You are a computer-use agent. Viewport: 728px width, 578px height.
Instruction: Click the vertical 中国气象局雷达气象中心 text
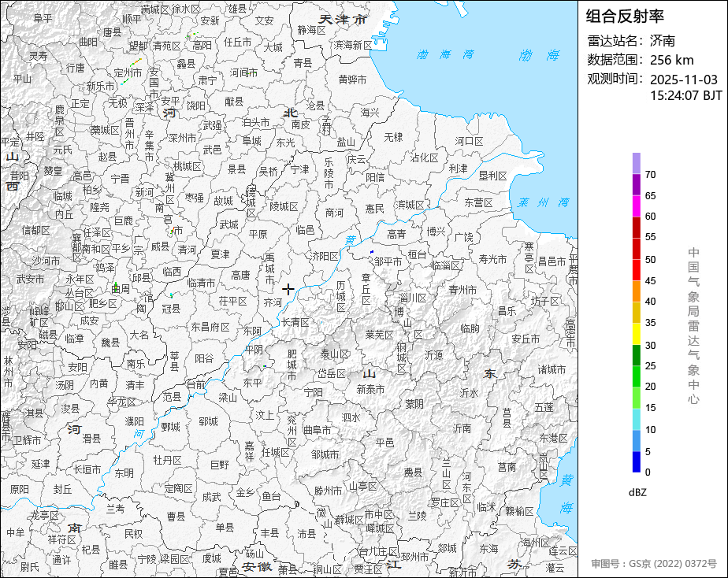(693, 326)
